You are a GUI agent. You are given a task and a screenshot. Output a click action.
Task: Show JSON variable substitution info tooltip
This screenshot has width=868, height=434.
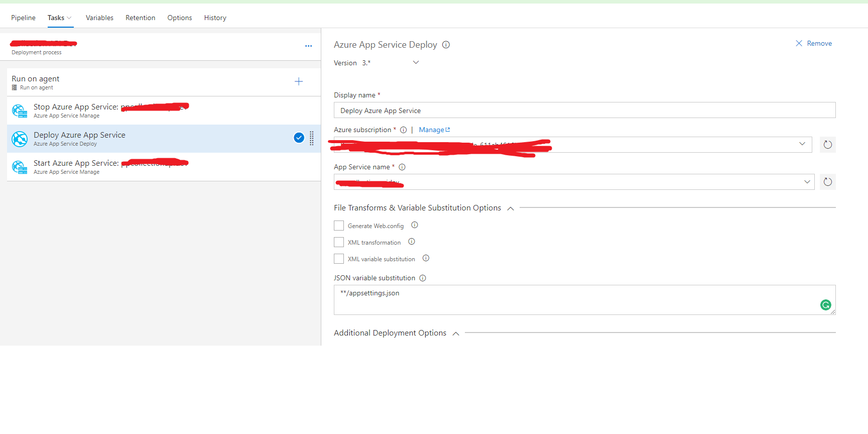[x=423, y=278]
